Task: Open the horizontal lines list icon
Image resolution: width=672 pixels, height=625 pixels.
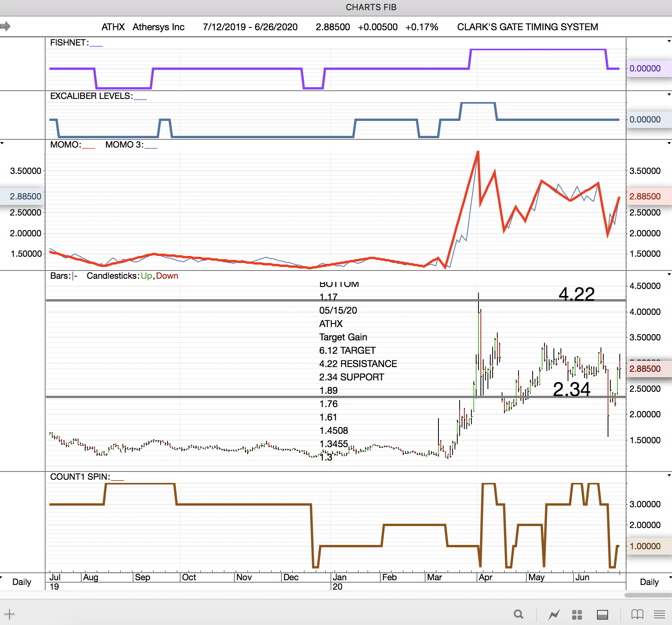Action: 659,614
